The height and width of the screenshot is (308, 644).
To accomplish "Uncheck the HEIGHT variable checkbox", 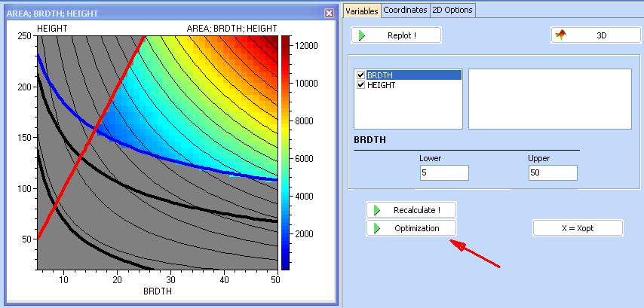I will click(x=360, y=85).
